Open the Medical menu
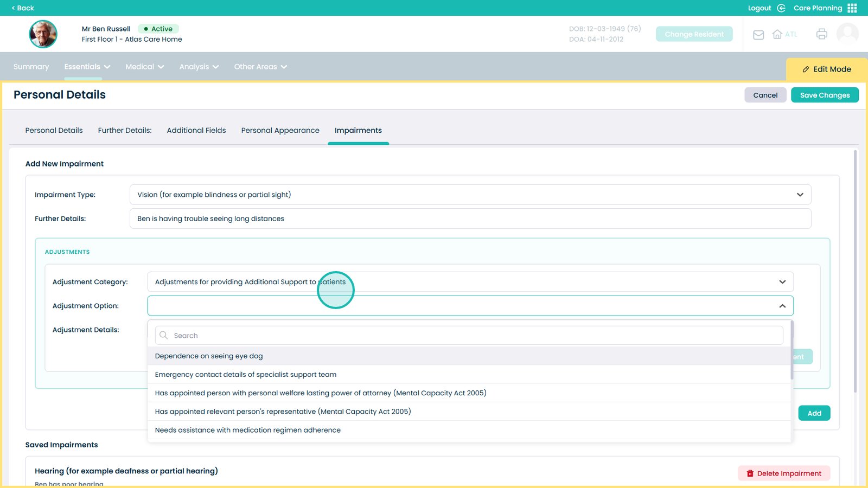 (144, 67)
